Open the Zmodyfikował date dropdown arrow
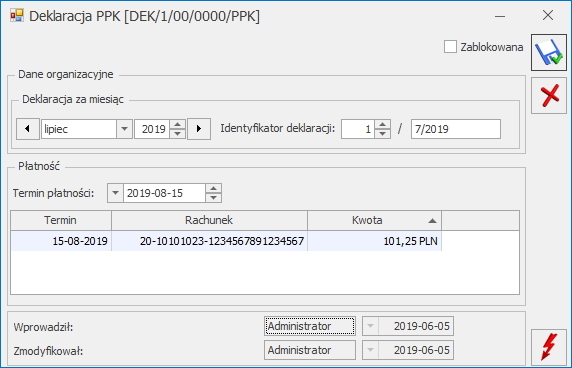This screenshot has width=572, height=368. click(370, 350)
